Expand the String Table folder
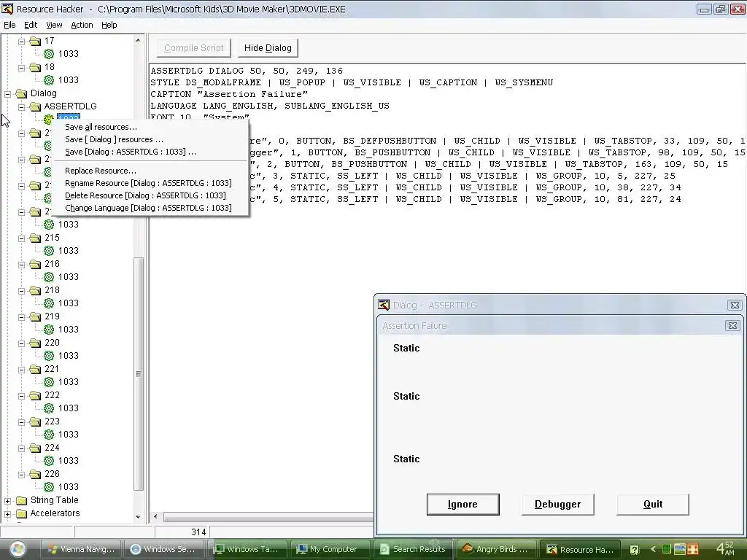The height and width of the screenshot is (560, 747). (x=7, y=501)
